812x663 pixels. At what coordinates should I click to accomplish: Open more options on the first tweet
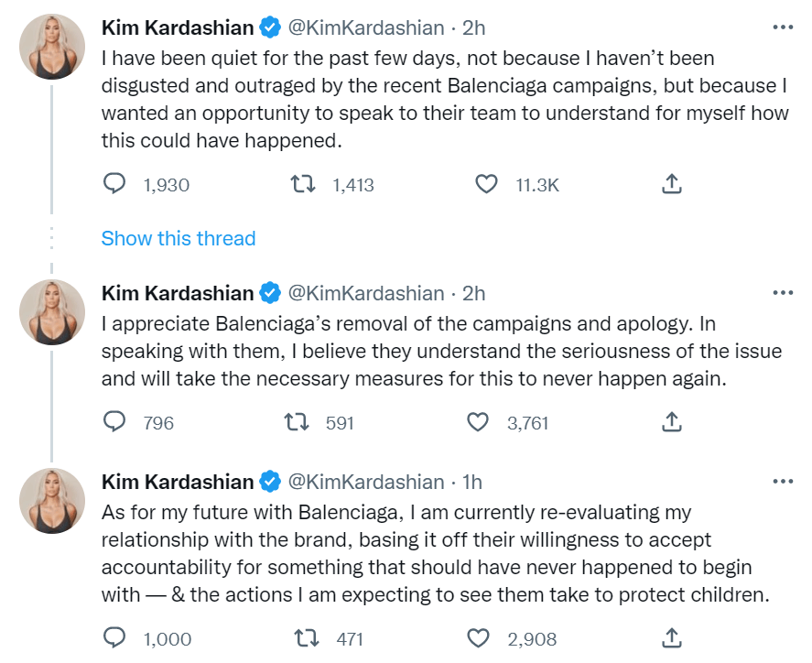tap(783, 27)
